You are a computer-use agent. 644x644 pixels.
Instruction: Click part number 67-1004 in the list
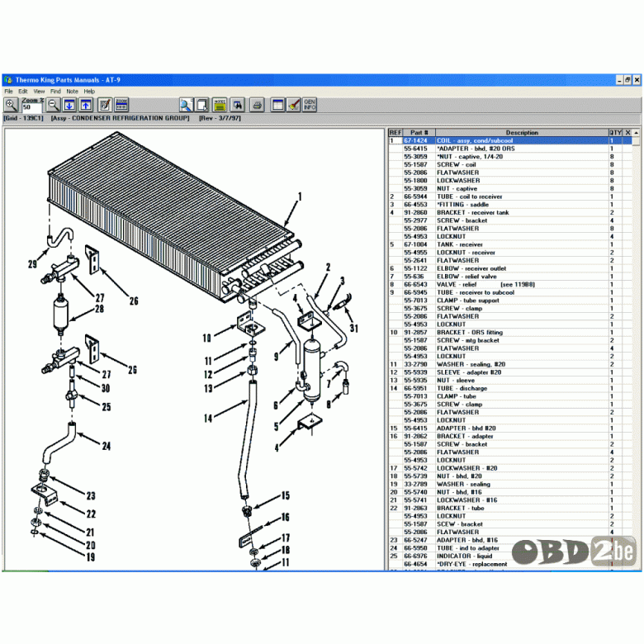tap(415, 244)
